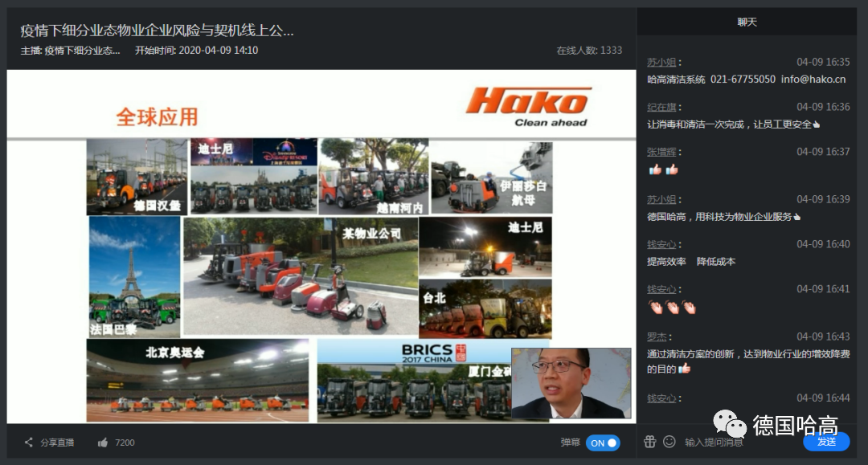
Task: Click the 伊丽莎白航母 photo
Action: pos(492,177)
